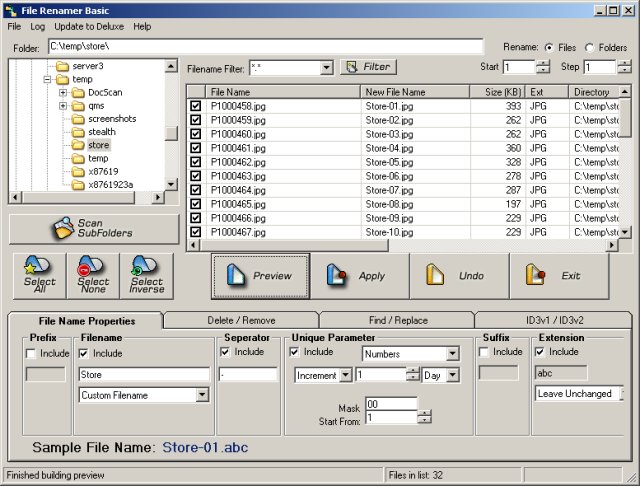Screen dimensions: 640x486
Task: Increase the Start value stepper
Action: pyautogui.click(x=542, y=63)
